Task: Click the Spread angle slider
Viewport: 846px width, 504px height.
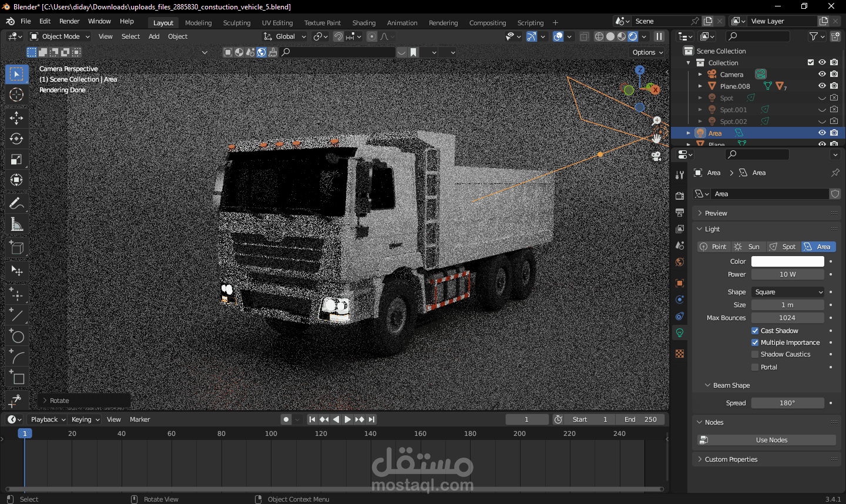Action: [788, 403]
